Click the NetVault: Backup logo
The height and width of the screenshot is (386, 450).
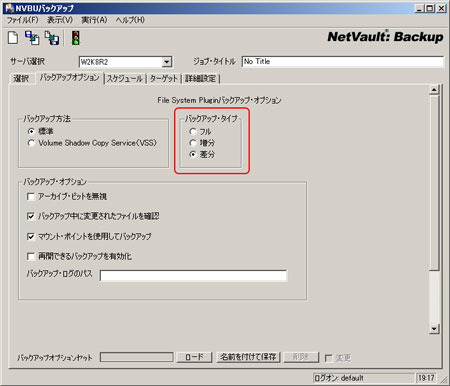pos(385,37)
